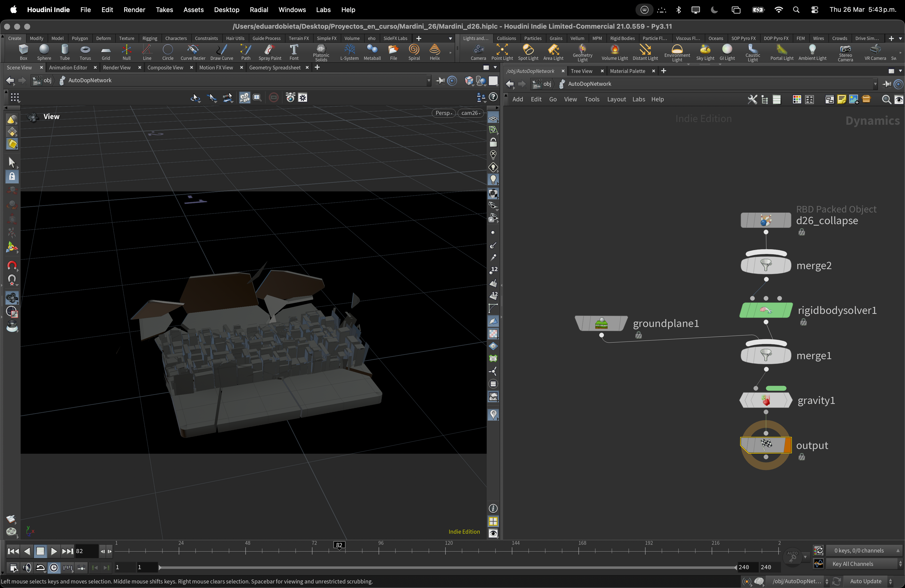Open the cam26 camera dropdown
This screenshot has height=588, width=905.
[x=470, y=113]
